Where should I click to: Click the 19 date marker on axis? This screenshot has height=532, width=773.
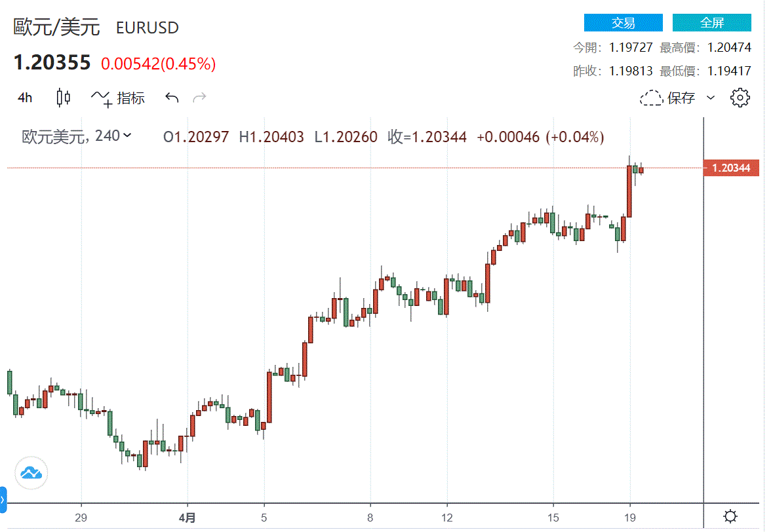(x=629, y=518)
